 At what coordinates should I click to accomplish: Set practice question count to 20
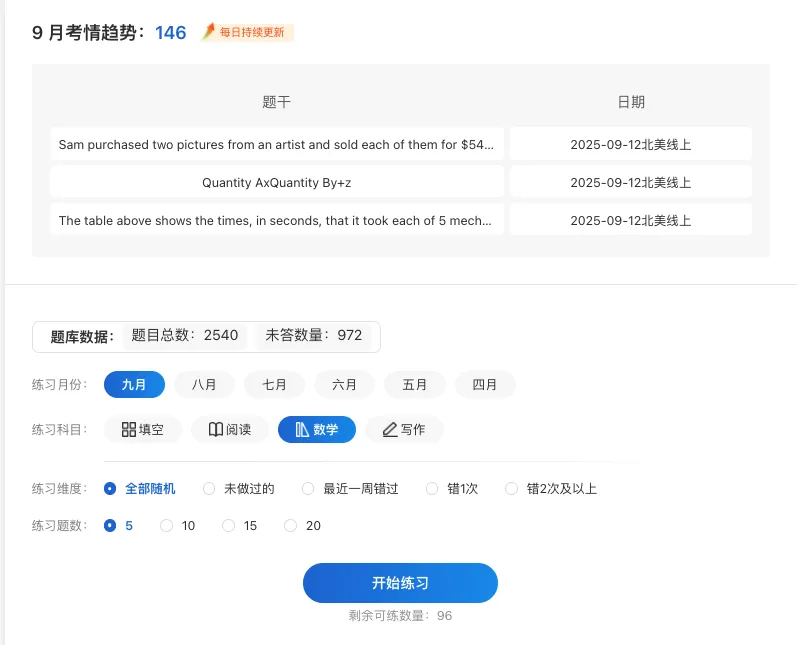pyautogui.click(x=291, y=525)
